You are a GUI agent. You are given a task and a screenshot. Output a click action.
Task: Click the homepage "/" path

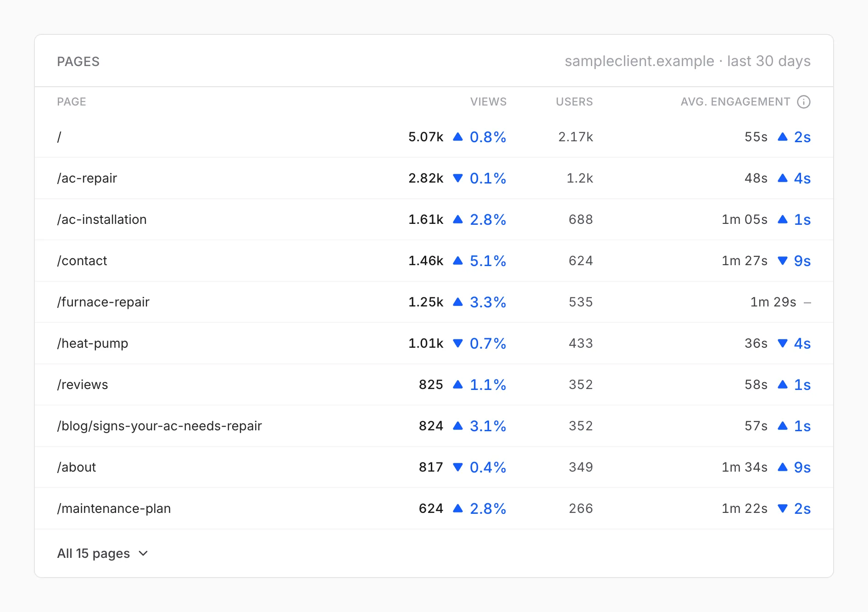point(59,137)
